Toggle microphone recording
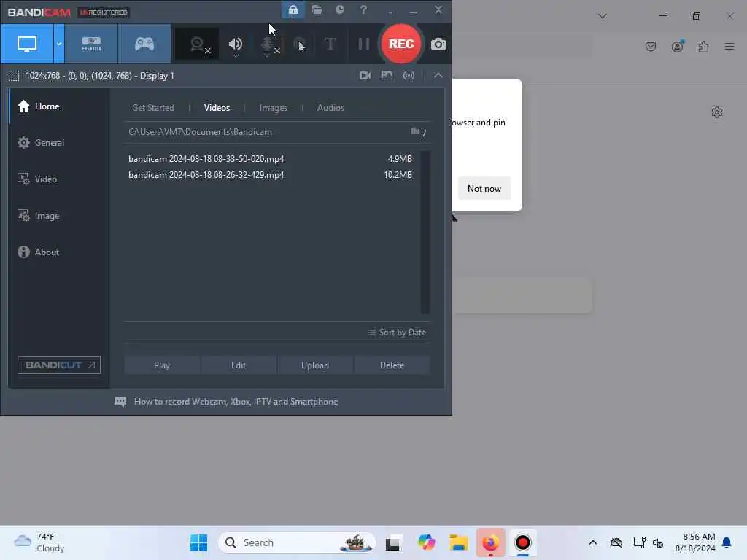The height and width of the screenshot is (560, 747). pos(268,44)
